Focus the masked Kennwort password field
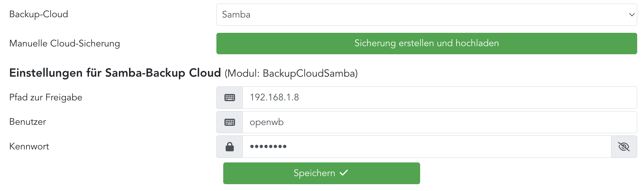Viewport: 644px width, 191px height. [x=426, y=147]
